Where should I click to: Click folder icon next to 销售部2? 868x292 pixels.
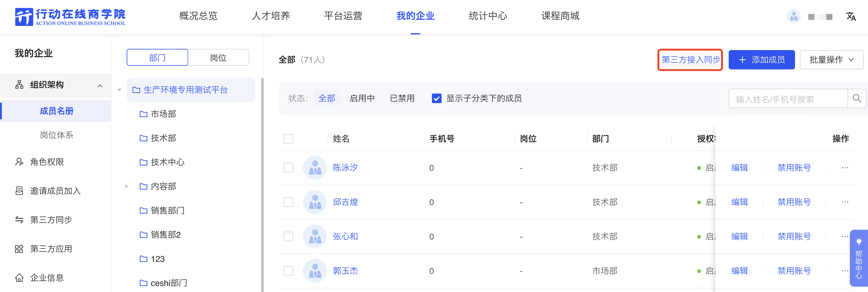pos(144,235)
